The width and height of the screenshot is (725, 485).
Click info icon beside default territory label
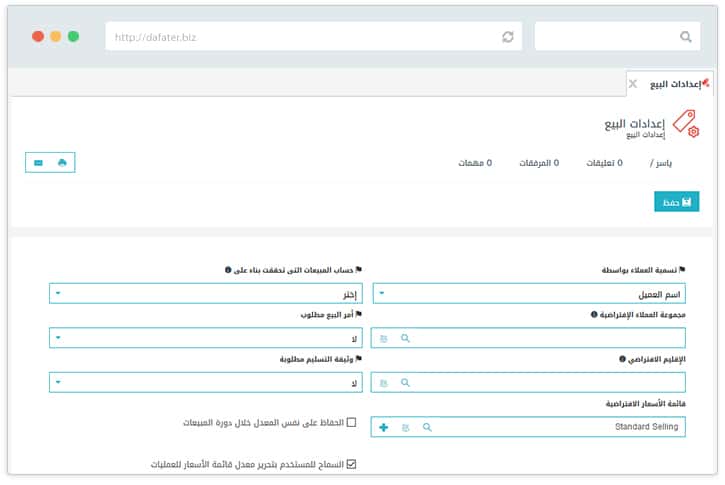[622, 359]
